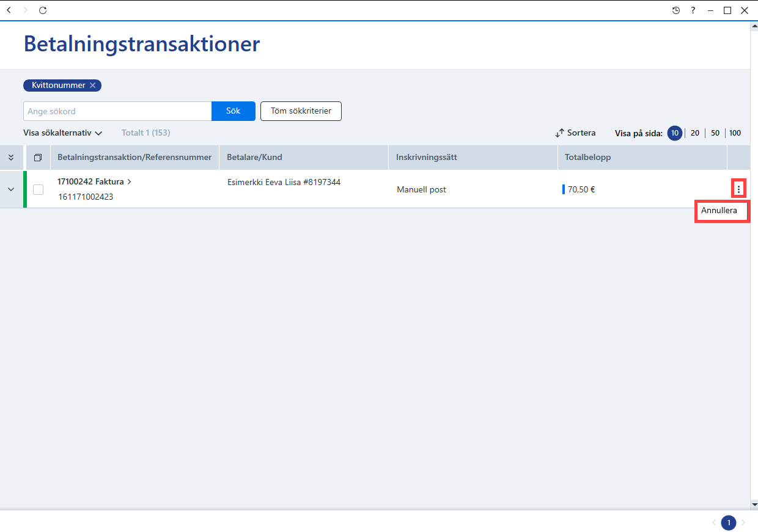This screenshot has height=532, width=758.
Task: Check the box for transaction 17100242
Action: [x=38, y=189]
